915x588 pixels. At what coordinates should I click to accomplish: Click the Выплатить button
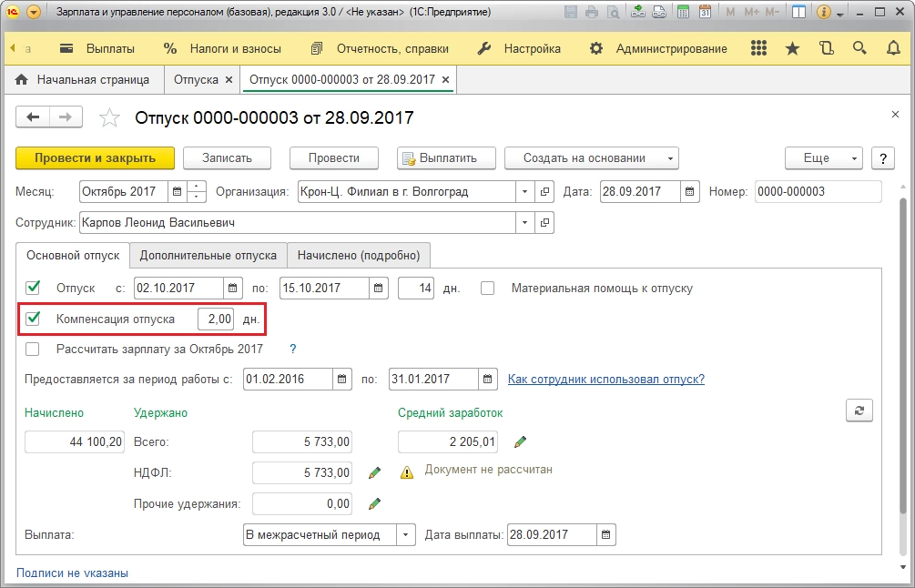click(446, 158)
